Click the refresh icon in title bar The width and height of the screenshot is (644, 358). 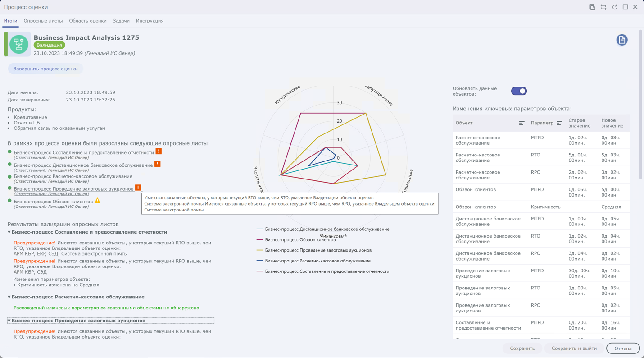click(615, 7)
